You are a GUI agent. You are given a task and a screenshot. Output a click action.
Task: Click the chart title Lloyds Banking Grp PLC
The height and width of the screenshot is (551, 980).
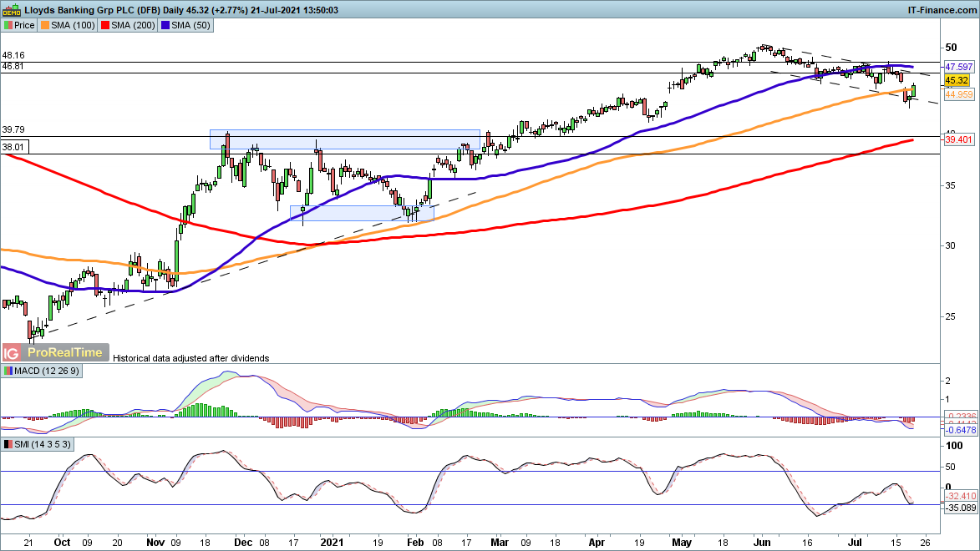pyautogui.click(x=79, y=10)
